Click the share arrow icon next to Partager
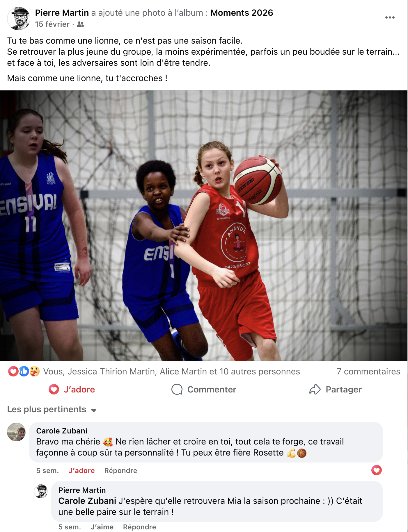 click(x=315, y=389)
